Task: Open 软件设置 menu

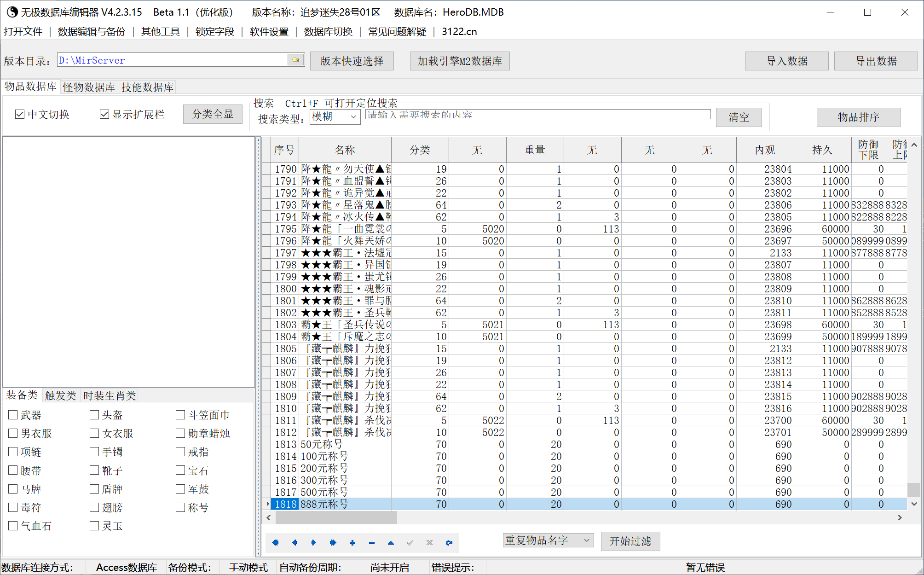Action: pyautogui.click(x=269, y=32)
